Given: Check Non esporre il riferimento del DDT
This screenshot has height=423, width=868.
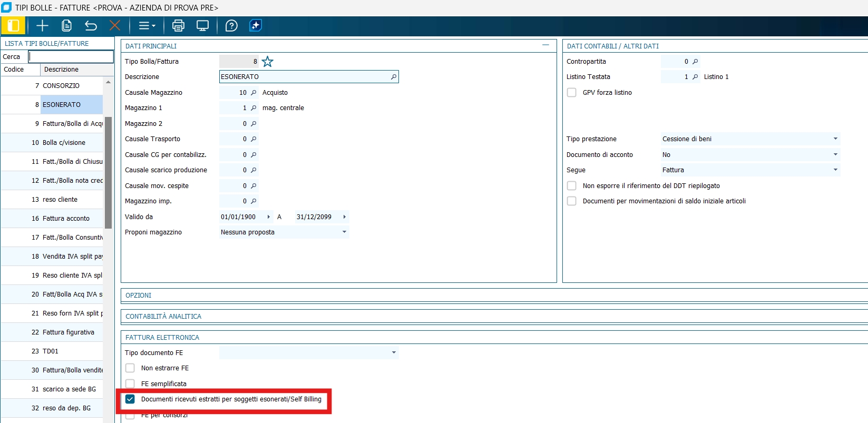Looking at the screenshot, I should [x=572, y=186].
